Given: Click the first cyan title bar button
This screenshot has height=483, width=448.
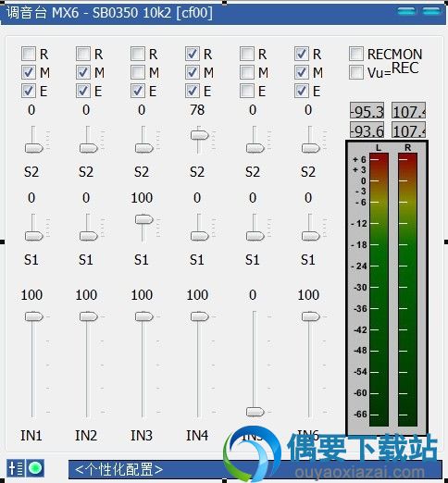Looking at the screenshot, I should (x=406, y=11).
